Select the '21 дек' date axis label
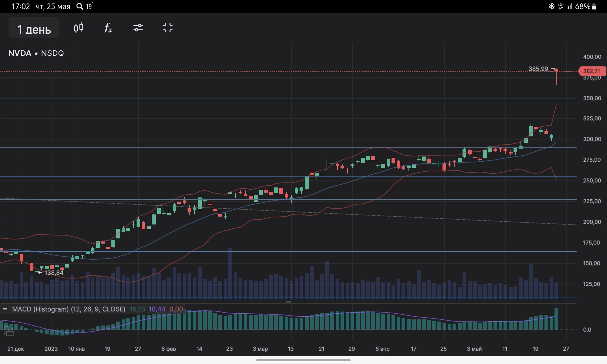The width and height of the screenshot is (607, 364). point(16,349)
